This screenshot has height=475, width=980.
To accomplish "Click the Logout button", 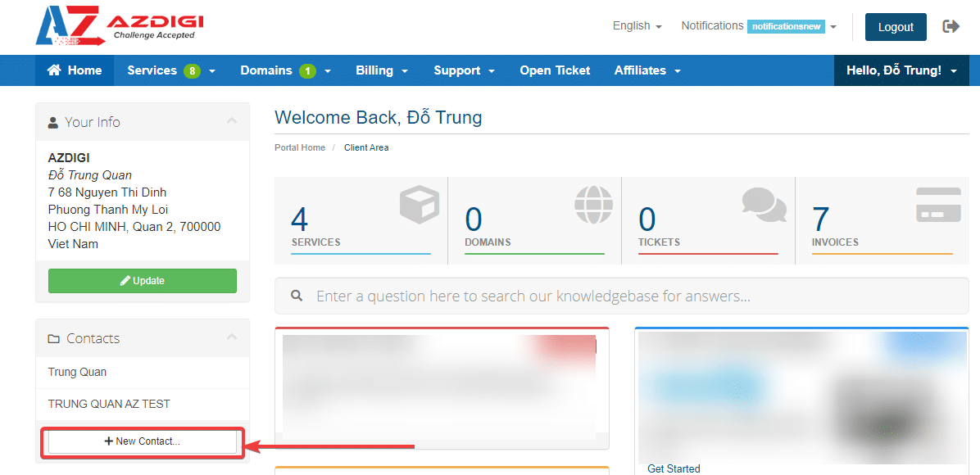I will (x=896, y=27).
